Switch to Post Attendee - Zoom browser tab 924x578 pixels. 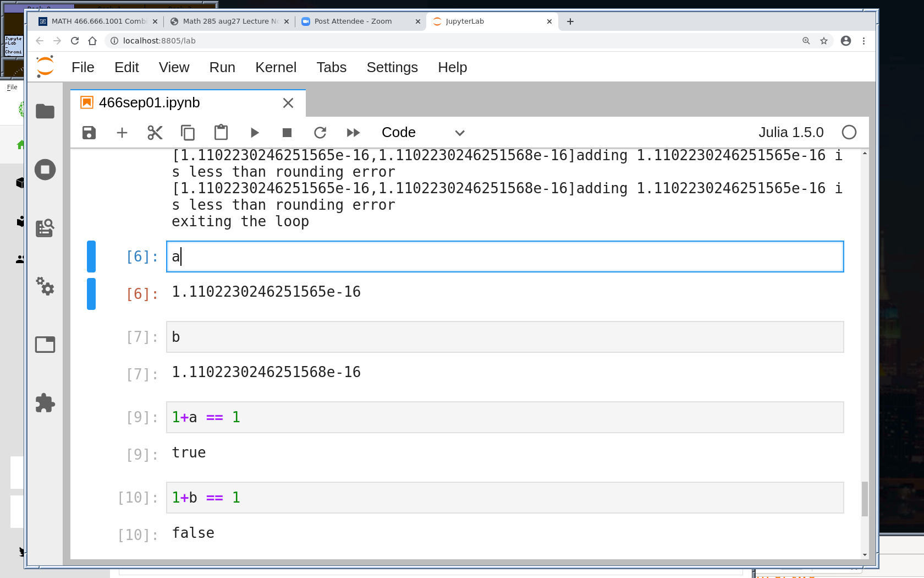click(x=353, y=21)
